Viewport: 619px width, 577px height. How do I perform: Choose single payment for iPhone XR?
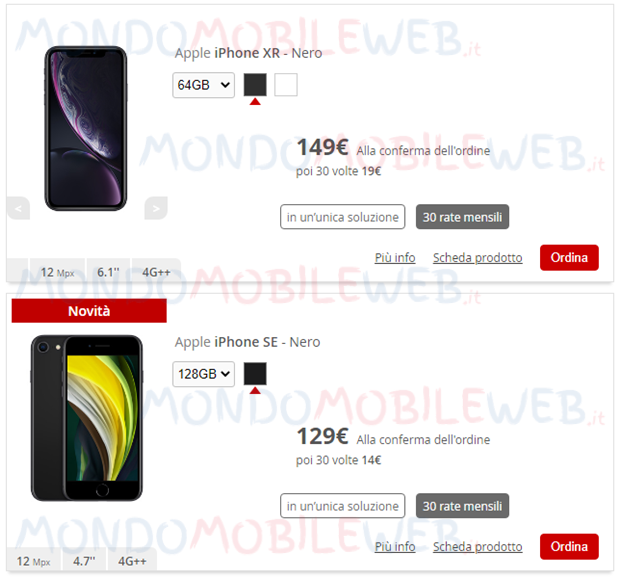pos(343,217)
